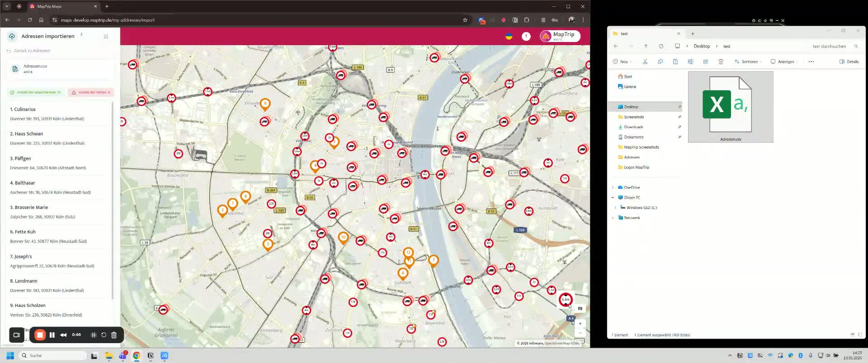Screen dimensions: 868x363
Task: Toggle the camera in the recorder bar
Action: [x=17, y=335]
